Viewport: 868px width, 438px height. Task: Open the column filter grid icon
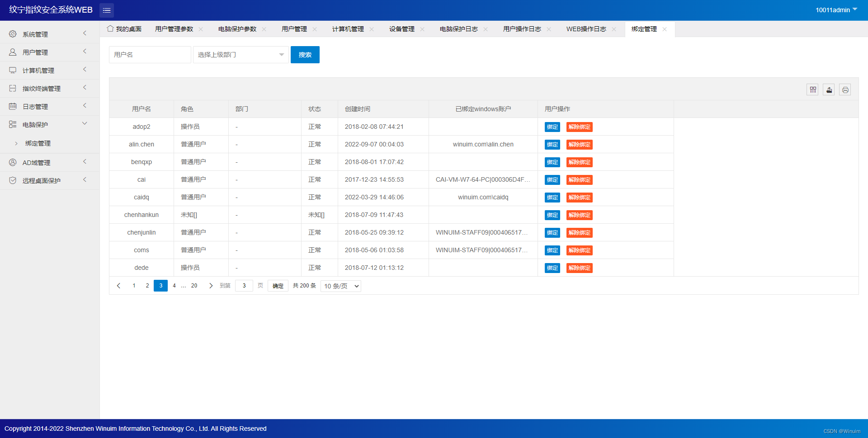point(813,89)
